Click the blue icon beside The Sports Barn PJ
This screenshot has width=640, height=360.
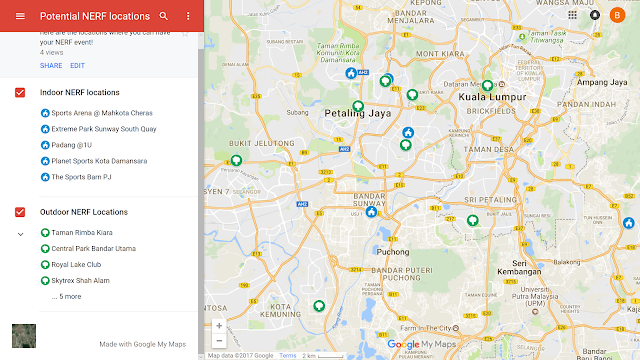[x=45, y=177]
